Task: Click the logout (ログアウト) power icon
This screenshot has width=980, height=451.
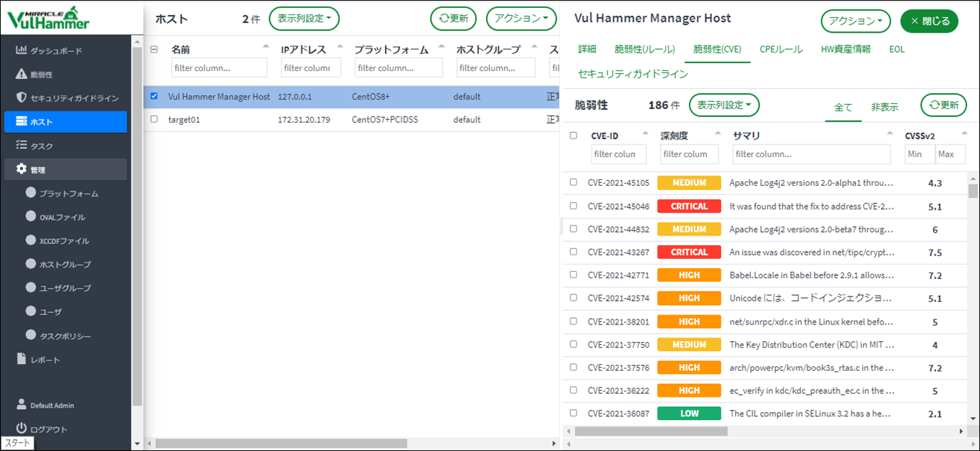Action: point(22,429)
